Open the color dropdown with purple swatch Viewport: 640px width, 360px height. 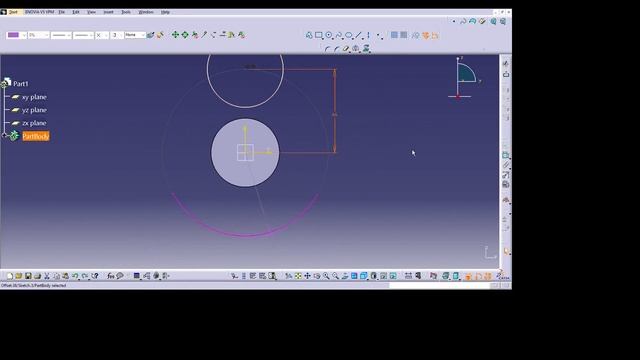[16, 35]
